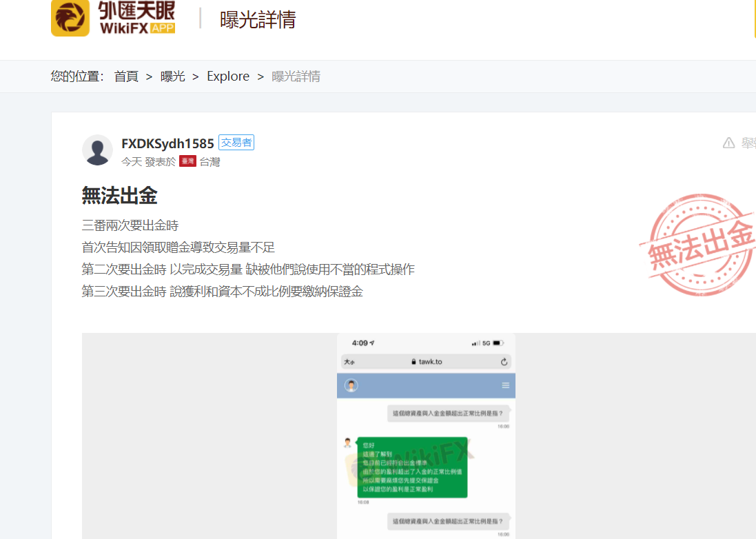Click the 外匯天眼 WikiFX APP wordmark

[x=136, y=19]
